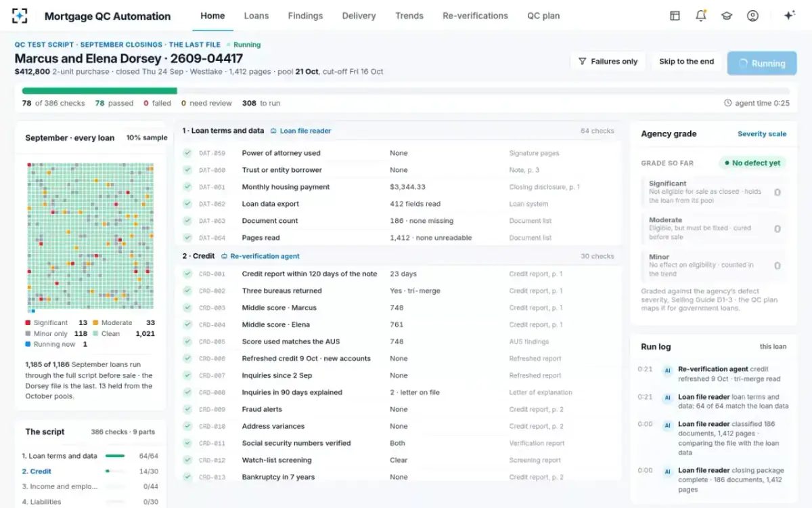Click the check icon for DAT-059
Screen dimensions: 812x508
[187, 153]
